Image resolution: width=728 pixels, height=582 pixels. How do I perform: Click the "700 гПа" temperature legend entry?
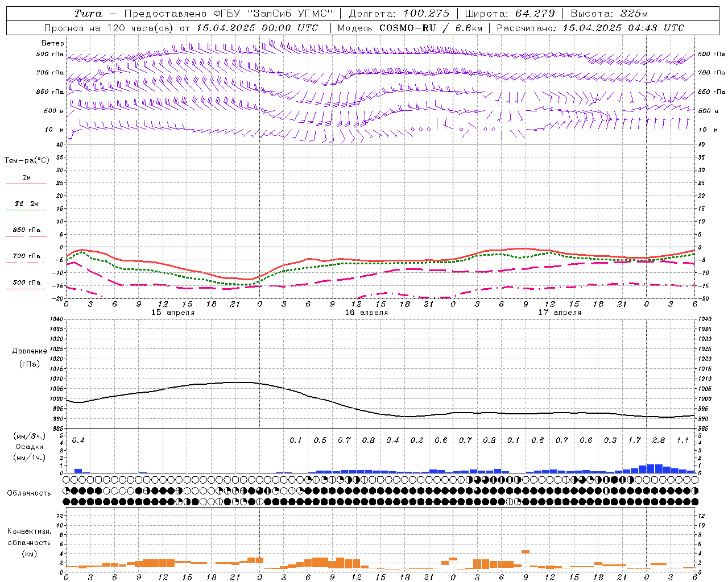point(26,256)
